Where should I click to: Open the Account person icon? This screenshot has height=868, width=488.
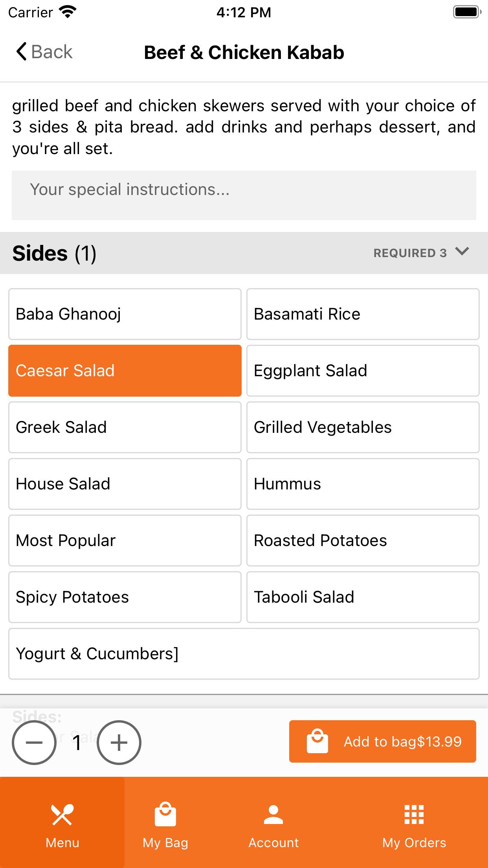click(x=273, y=815)
